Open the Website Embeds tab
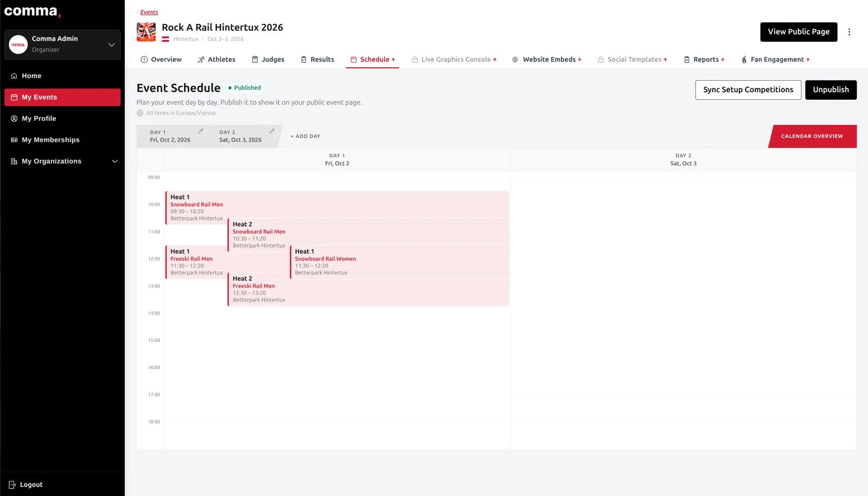 click(x=547, y=60)
